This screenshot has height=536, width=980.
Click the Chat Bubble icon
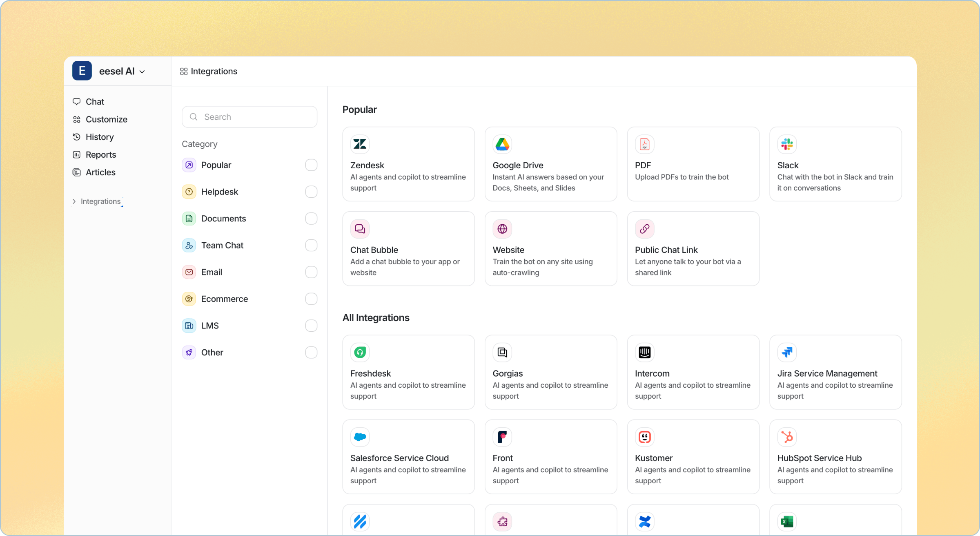point(360,229)
